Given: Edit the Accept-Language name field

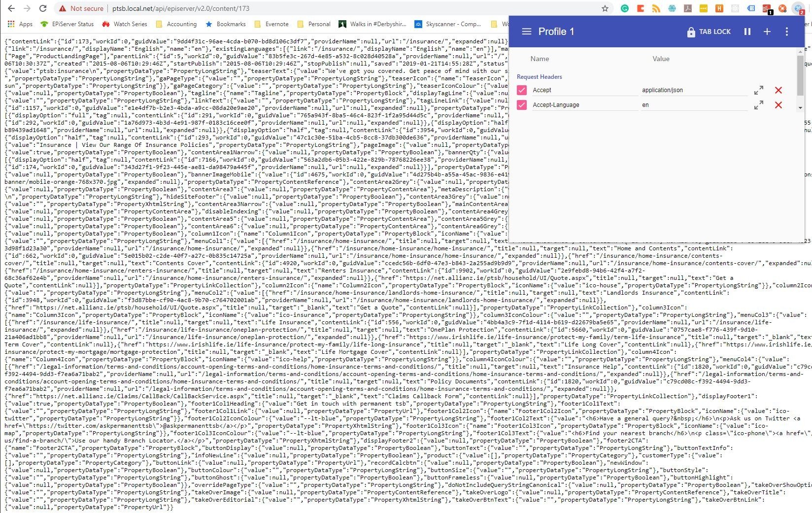Looking at the screenshot, I should click(x=585, y=105).
